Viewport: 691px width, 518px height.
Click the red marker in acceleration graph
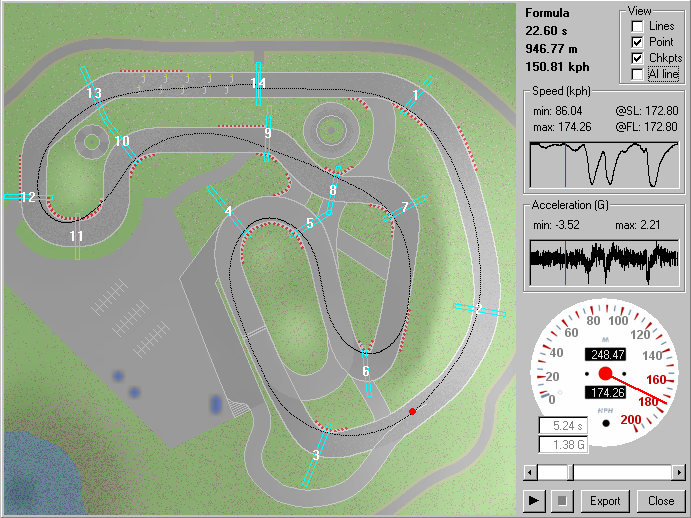pyautogui.click(x=565, y=263)
